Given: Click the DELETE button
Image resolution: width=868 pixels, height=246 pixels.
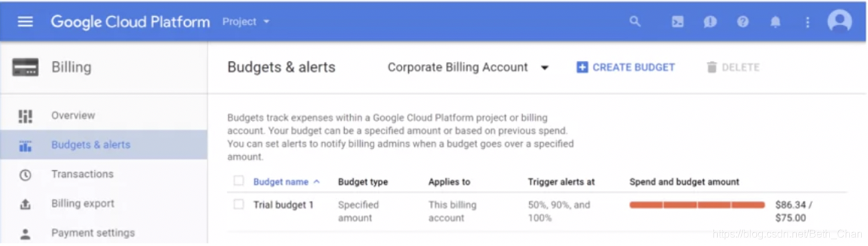Looking at the screenshot, I should pyautogui.click(x=732, y=67).
